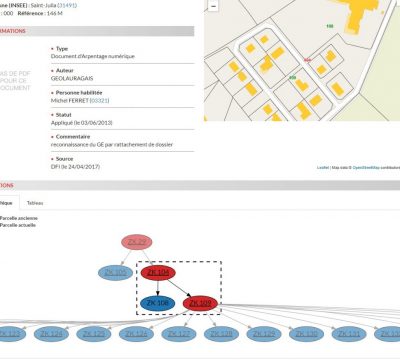Switch to the Tableau tab
Image resolution: width=400 pixels, height=360 pixels.
coord(35,203)
